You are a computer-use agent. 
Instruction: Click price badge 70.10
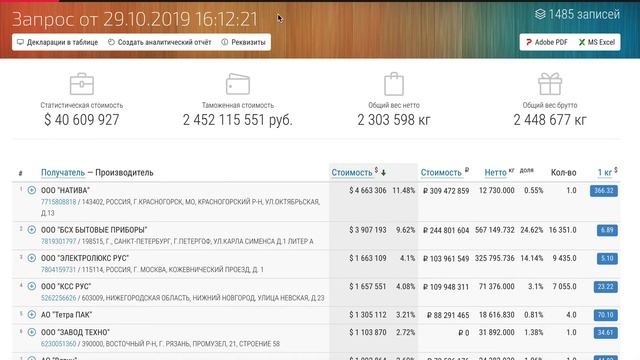605,315
